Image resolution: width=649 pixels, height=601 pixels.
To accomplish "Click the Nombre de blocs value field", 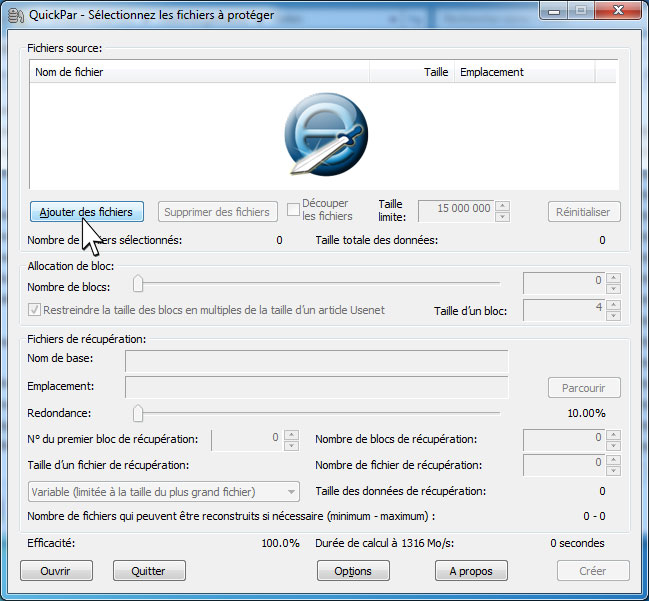I will [563, 283].
